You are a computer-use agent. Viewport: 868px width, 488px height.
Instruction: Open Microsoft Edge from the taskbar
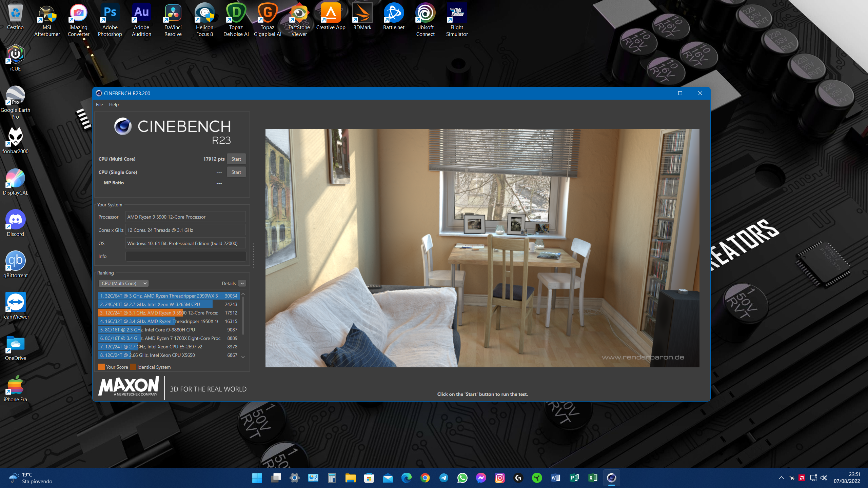[407, 478]
